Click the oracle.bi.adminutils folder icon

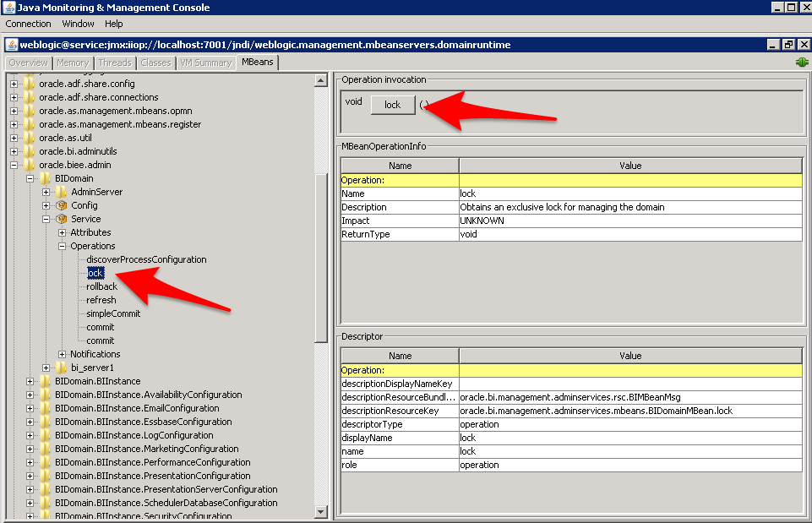coord(29,151)
